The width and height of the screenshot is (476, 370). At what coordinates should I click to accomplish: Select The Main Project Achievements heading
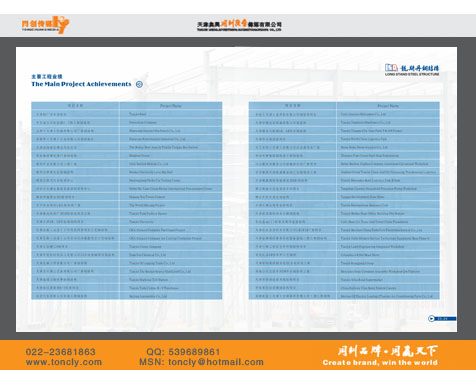(81, 84)
